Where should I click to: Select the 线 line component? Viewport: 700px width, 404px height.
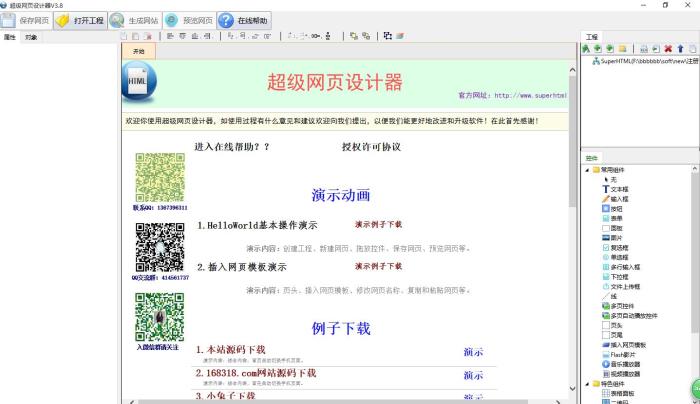coord(610,296)
